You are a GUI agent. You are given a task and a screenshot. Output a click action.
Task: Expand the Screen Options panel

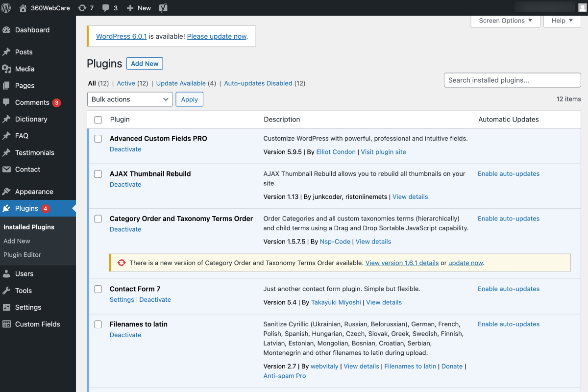click(505, 21)
